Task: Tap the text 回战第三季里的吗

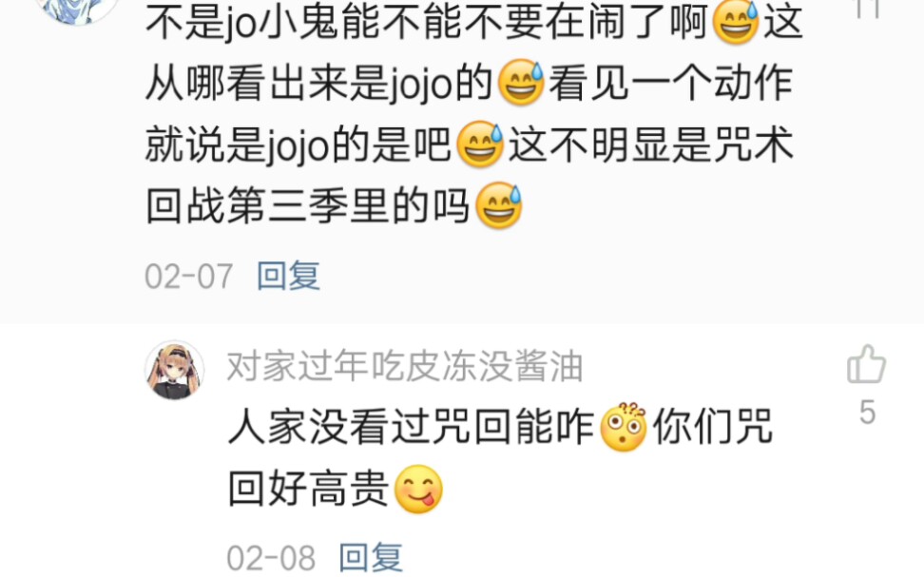Action: (x=307, y=205)
